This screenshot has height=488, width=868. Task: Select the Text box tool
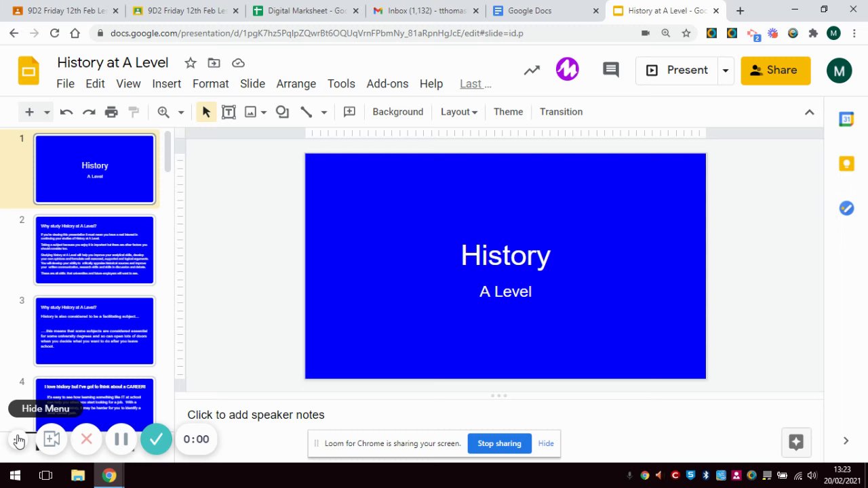(x=229, y=112)
